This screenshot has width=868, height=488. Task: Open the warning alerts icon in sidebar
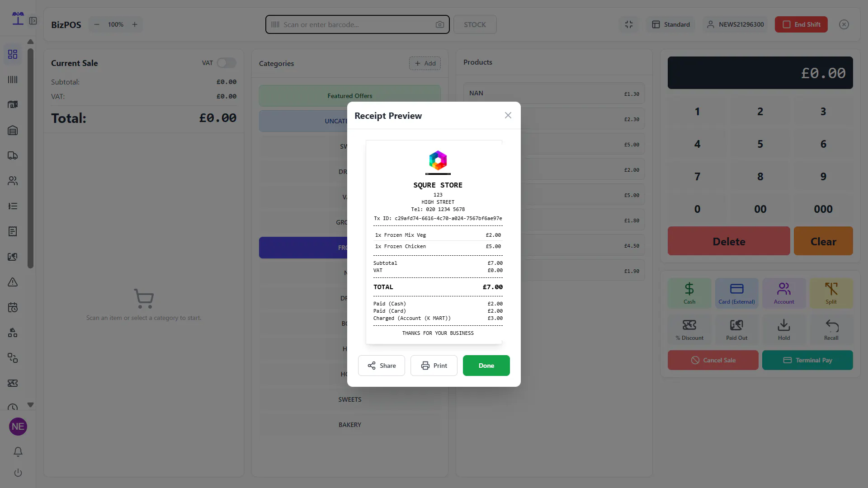coord(13,282)
